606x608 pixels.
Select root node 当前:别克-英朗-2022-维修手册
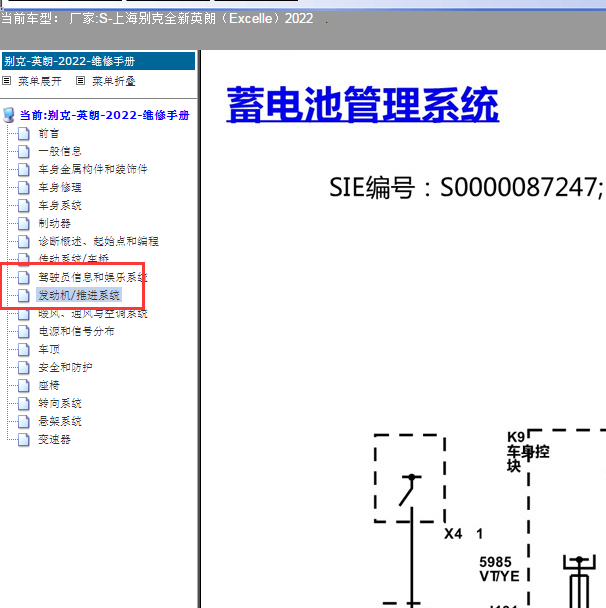(104, 115)
